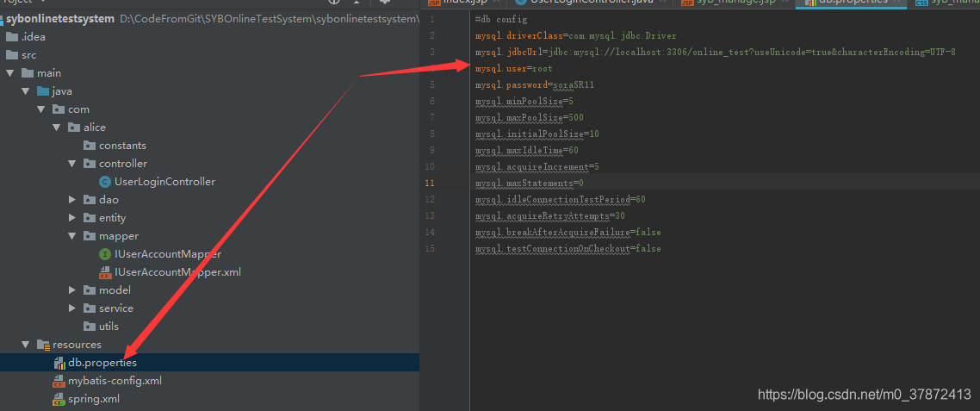The image size is (980, 411).
Task: Click the entity package icon
Action: click(x=90, y=218)
